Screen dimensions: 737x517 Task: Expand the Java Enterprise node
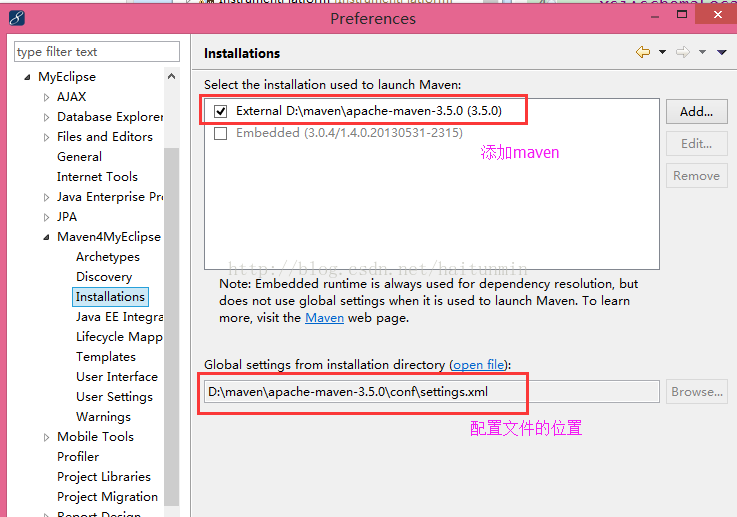(46, 197)
